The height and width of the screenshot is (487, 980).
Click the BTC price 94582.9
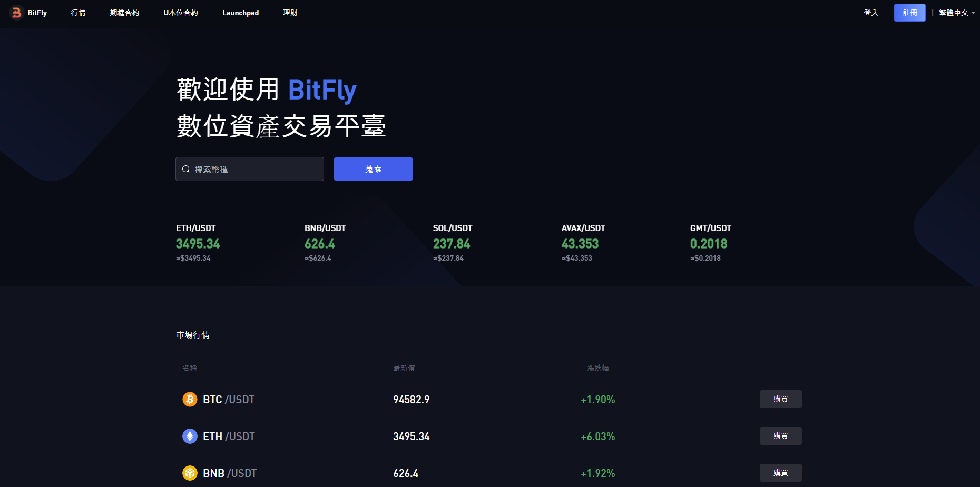411,400
